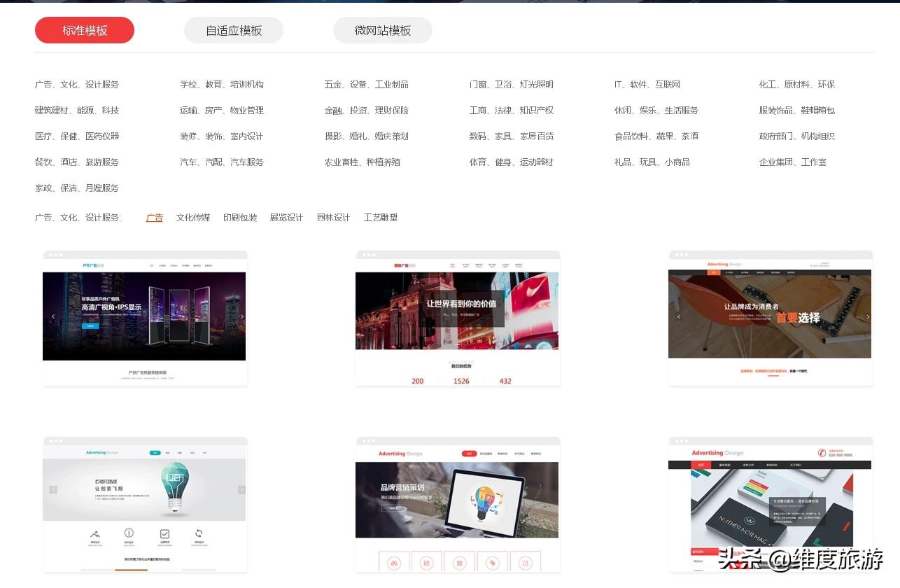
Task: Select the 家政、保洁、月嫂服务 category
Action: [77, 188]
